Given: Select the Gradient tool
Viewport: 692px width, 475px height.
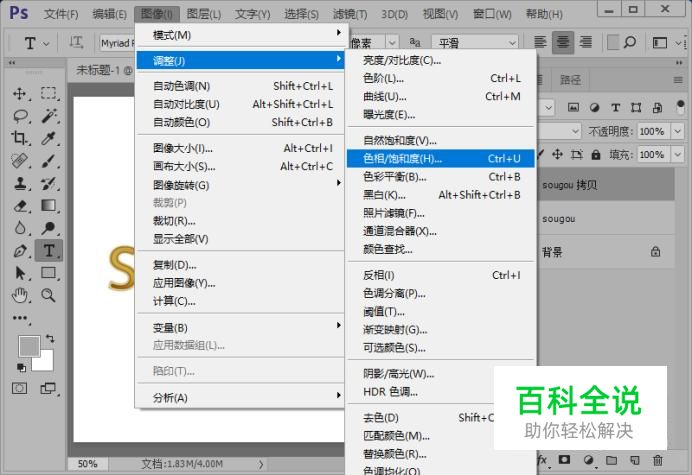Looking at the screenshot, I should (49, 206).
